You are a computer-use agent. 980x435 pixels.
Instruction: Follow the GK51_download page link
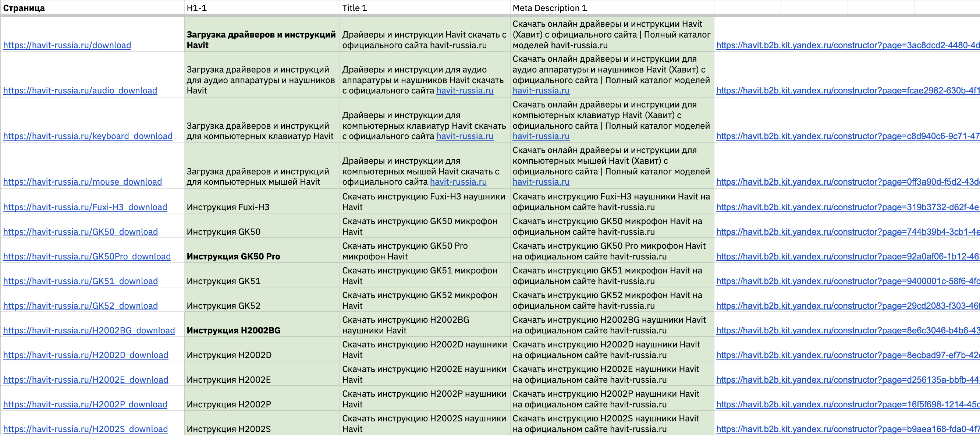coord(80,281)
